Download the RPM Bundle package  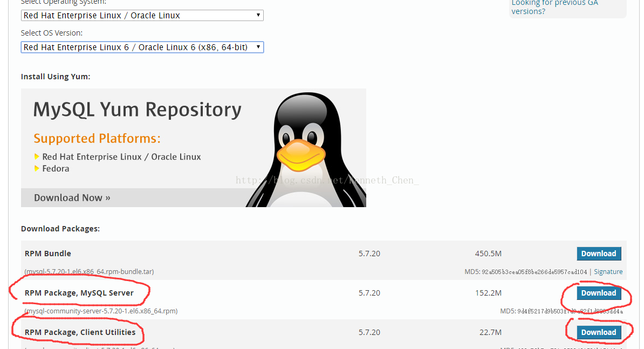click(x=599, y=254)
